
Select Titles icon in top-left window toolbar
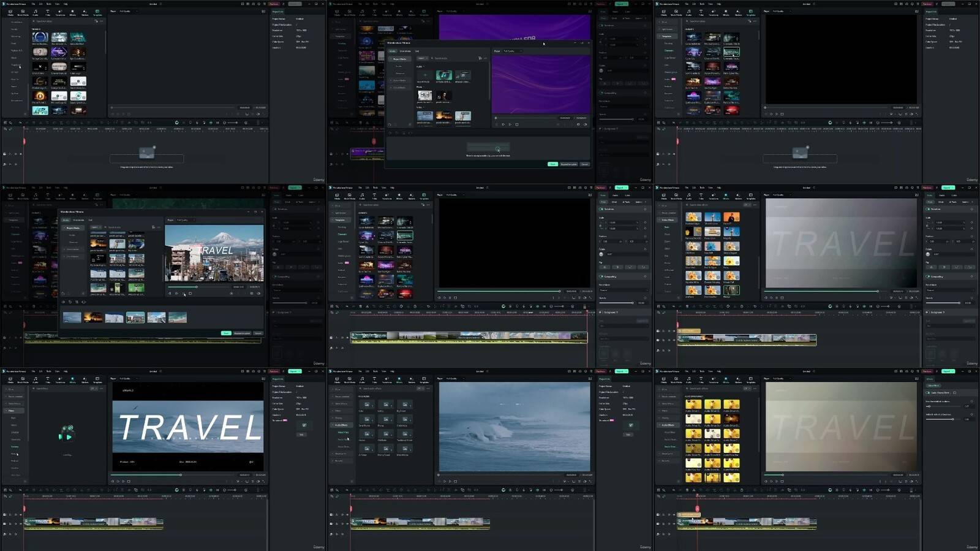point(48,12)
